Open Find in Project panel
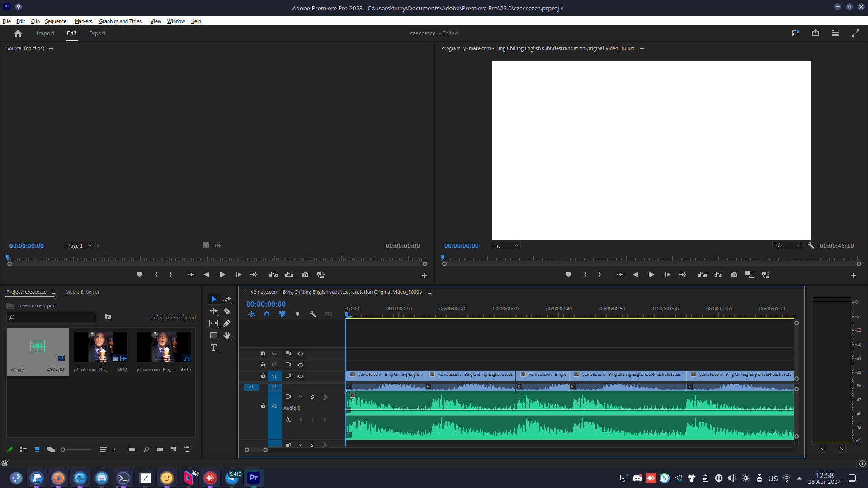This screenshot has width=868, height=488. [x=146, y=449]
